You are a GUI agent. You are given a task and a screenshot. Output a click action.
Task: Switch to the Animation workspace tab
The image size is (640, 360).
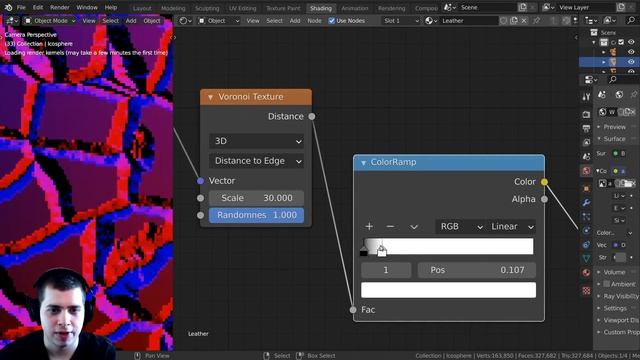[x=355, y=8]
